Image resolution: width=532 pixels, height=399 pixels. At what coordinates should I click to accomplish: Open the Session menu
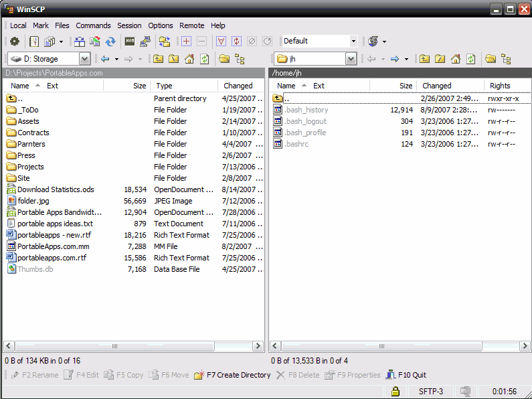click(x=129, y=25)
